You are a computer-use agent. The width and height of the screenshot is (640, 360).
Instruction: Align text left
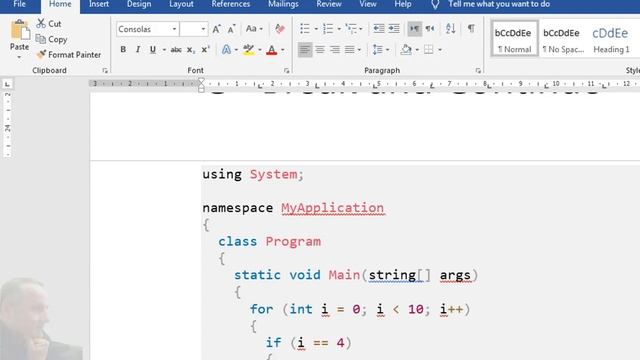click(x=304, y=50)
